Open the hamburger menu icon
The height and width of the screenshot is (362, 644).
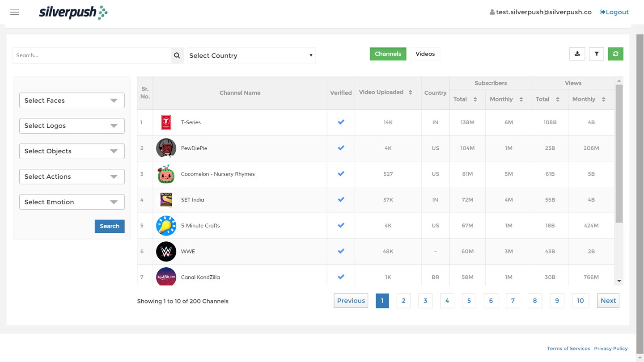tap(15, 12)
